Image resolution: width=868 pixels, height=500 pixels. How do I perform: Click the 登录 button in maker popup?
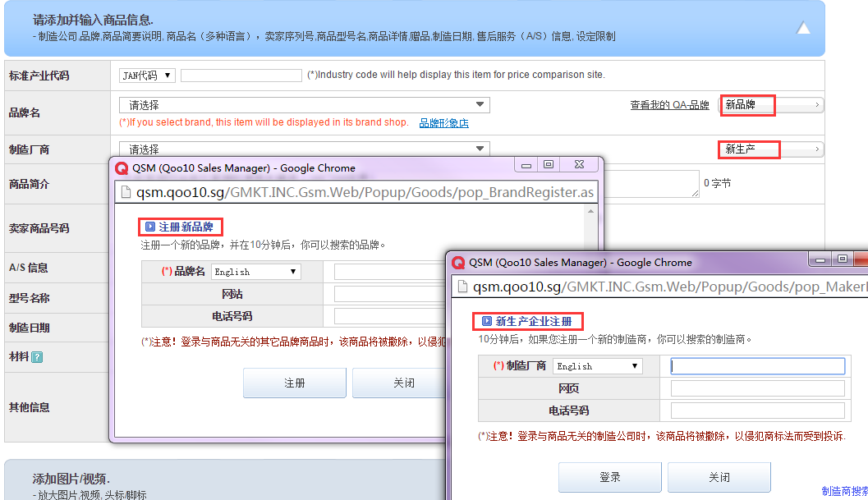point(609,477)
